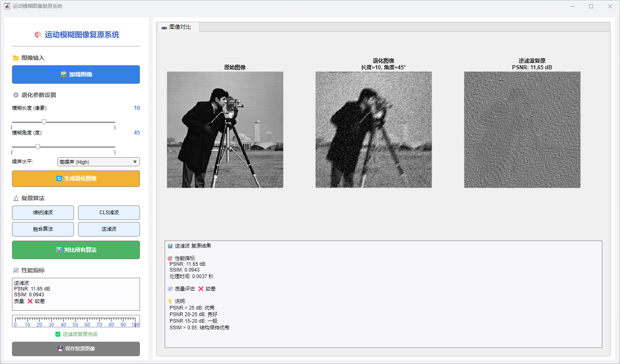
Task: Click the 退化图像 preview image
Action: pos(374,130)
